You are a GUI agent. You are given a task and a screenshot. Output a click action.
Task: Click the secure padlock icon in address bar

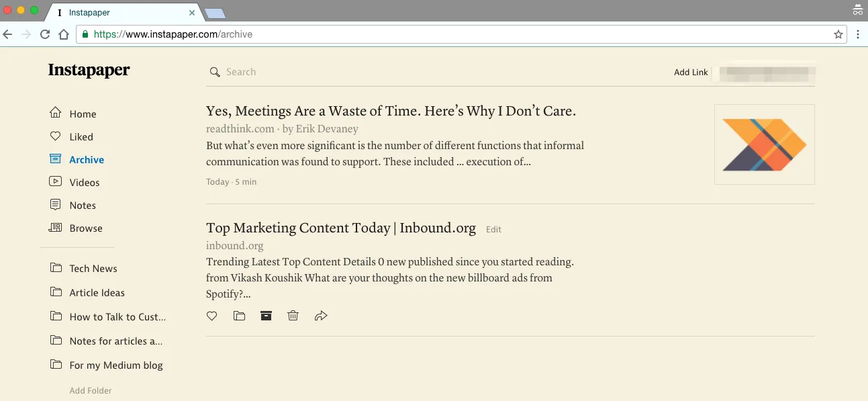(x=85, y=34)
